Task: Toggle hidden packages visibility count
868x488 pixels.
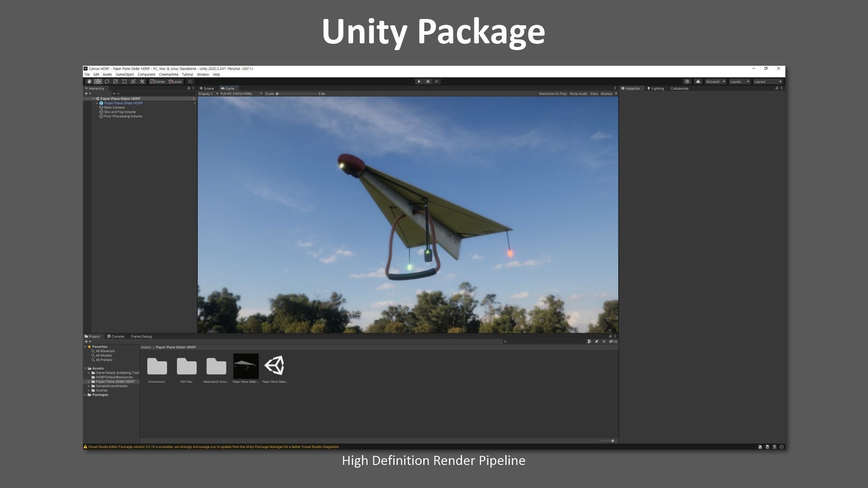Action: [x=613, y=342]
